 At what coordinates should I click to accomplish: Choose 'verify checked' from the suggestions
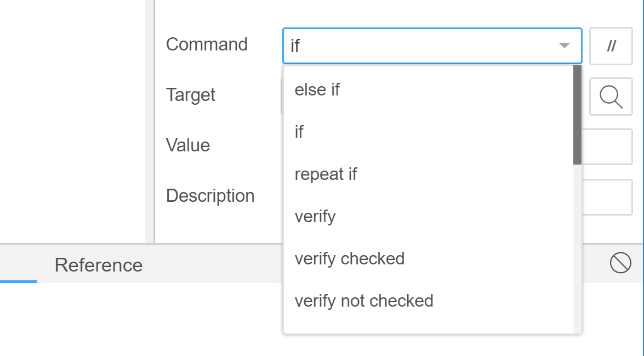[x=429, y=258]
